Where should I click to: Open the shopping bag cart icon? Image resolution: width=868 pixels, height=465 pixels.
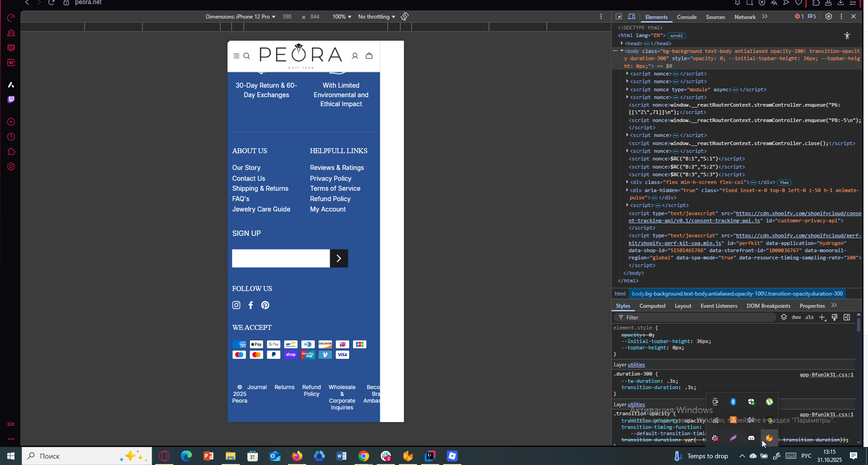pyautogui.click(x=369, y=56)
